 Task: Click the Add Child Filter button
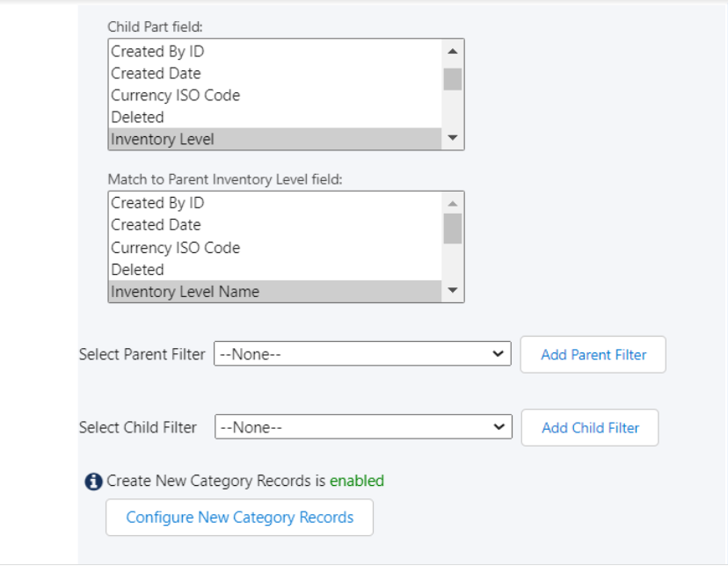[x=589, y=427]
